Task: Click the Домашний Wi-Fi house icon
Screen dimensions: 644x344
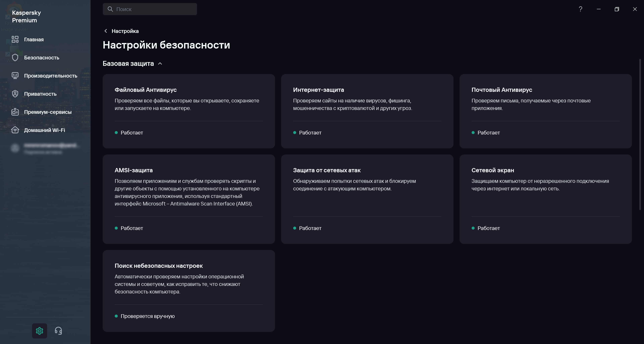Action: [x=15, y=130]
